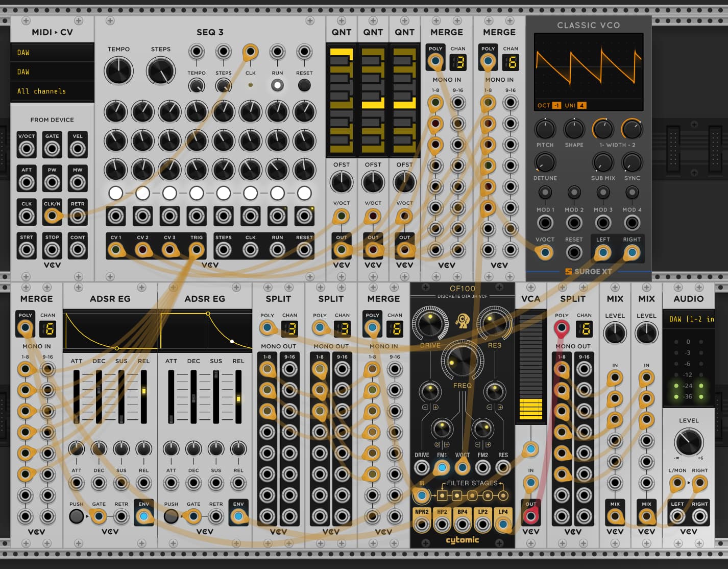
Task: Click the CV 3 output on SEQ 3
Action: (169, 250)
